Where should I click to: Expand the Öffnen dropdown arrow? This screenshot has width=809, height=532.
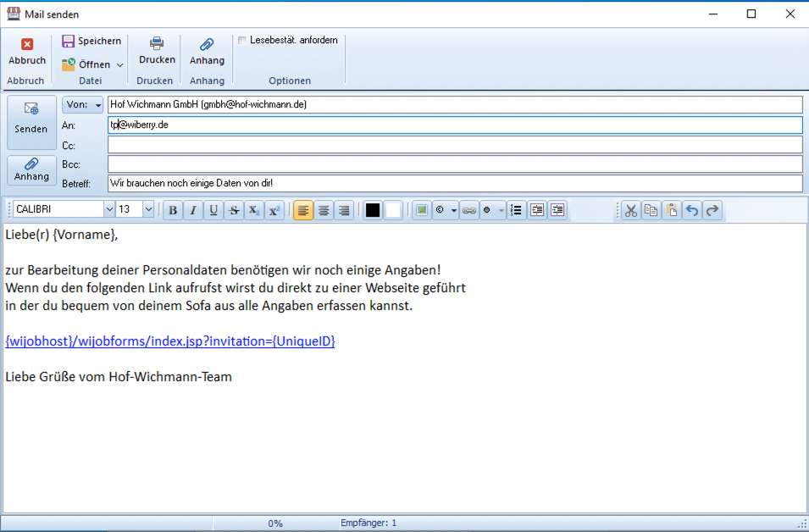(120, 65)
